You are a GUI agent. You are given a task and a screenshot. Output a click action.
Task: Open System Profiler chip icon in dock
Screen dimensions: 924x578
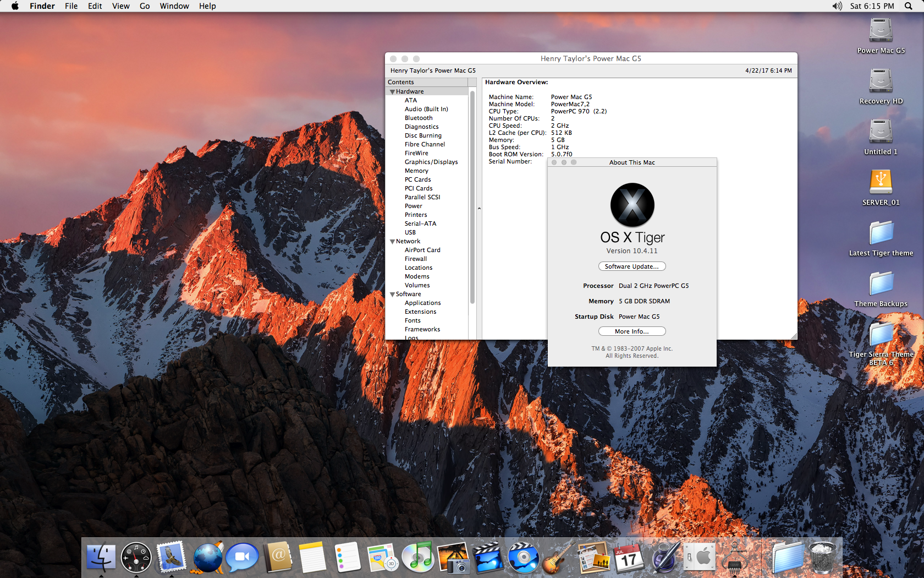click(x=734, y=557)
